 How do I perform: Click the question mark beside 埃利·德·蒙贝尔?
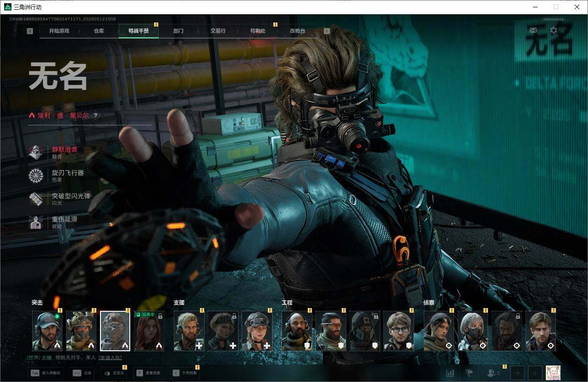tap(95, 116)
